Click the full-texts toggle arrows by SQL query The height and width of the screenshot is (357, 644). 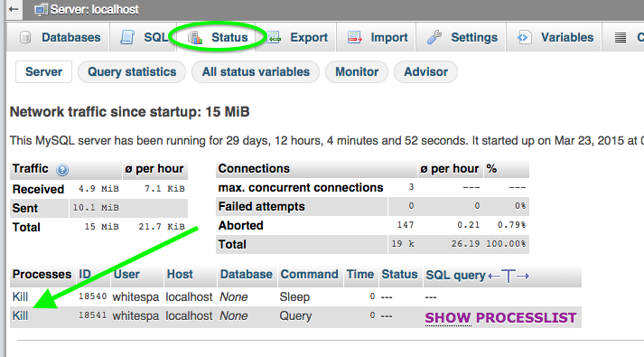(x=509, y=276)
